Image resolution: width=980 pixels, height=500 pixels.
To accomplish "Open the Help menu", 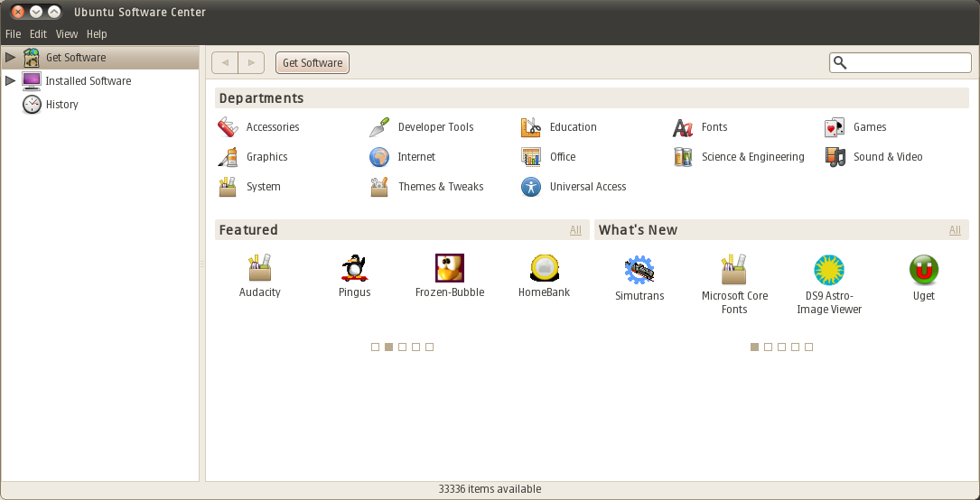I will [97, 33].
